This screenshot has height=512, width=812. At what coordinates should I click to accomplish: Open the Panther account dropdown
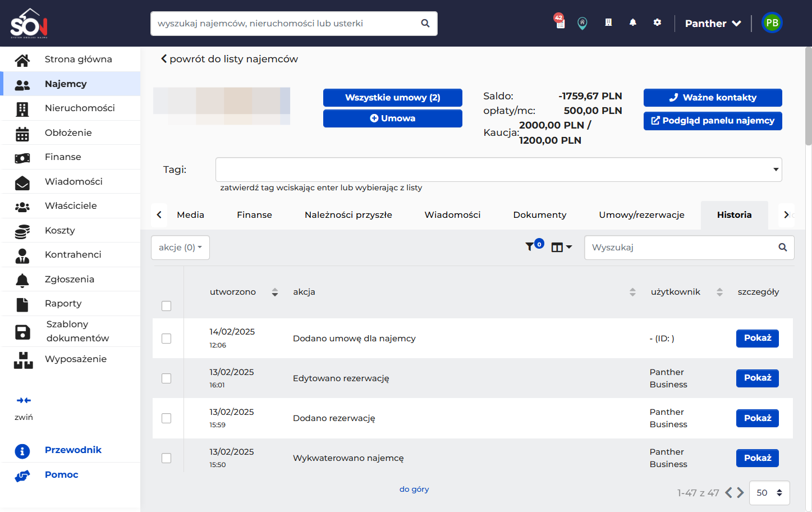(x=713, y=24)
